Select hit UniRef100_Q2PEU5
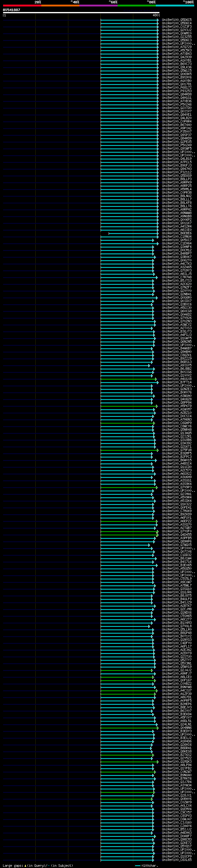 (177, 142)
